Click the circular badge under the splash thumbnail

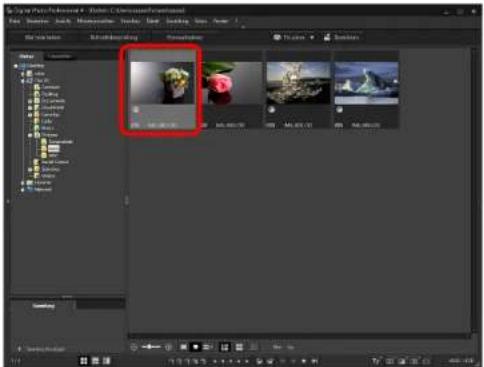[x=271, y=110]
